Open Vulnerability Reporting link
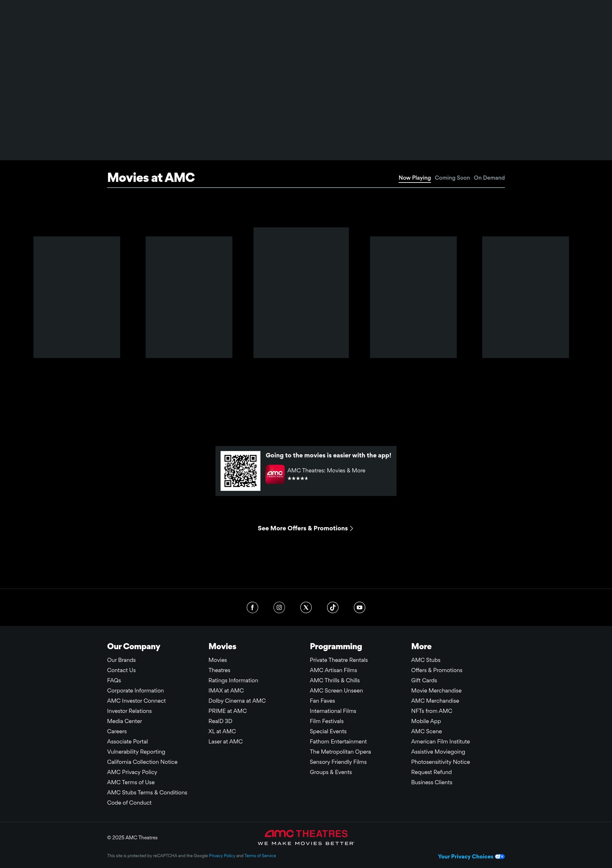 click(x=136, y=751)
